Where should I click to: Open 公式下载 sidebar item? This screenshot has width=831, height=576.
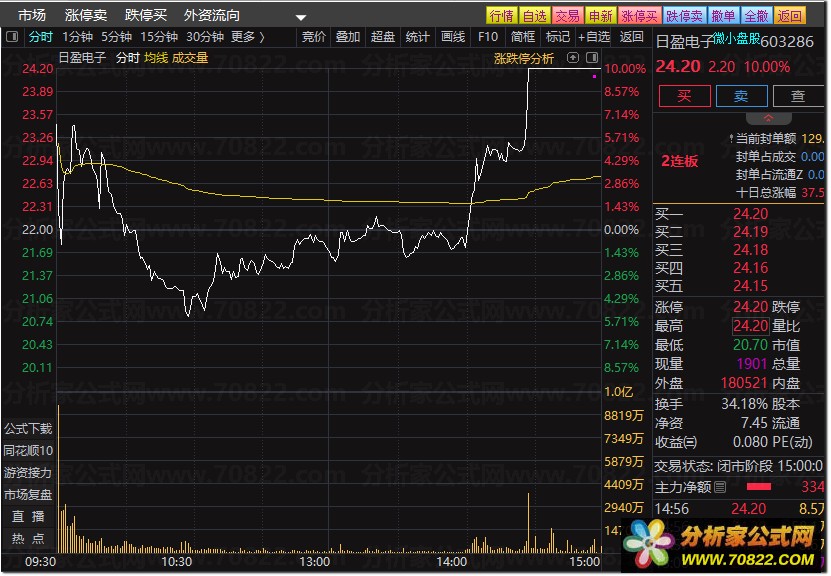[28, 428]
